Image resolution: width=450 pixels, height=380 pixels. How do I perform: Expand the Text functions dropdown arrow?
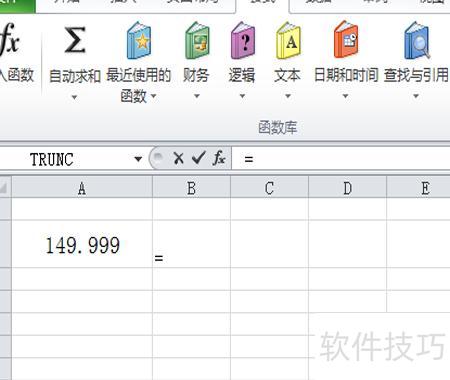(288, 96)
